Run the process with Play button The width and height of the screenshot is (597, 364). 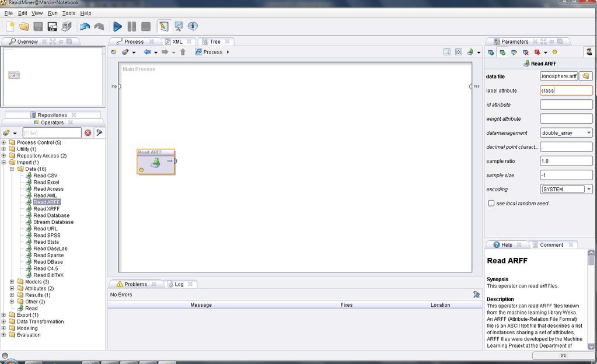tap(118, 26)
